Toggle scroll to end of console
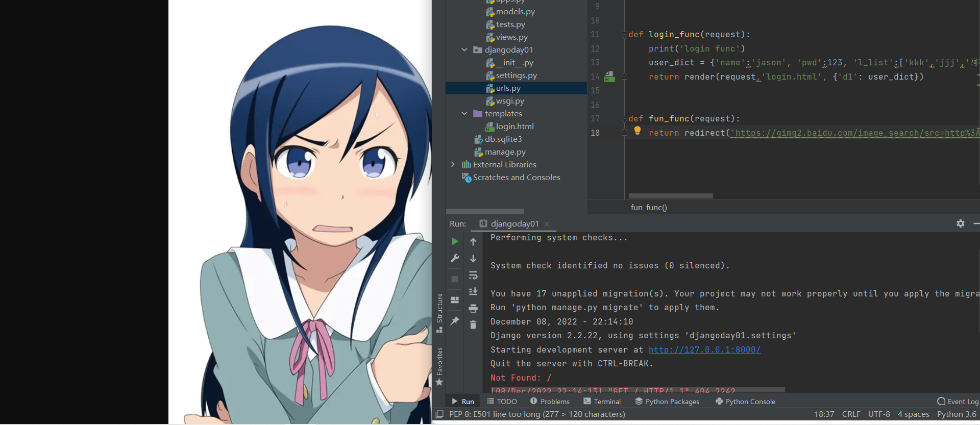 click(473, 291)
